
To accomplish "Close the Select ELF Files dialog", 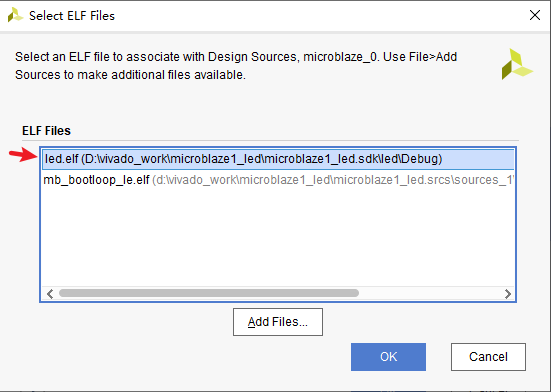I will (534, 15).
